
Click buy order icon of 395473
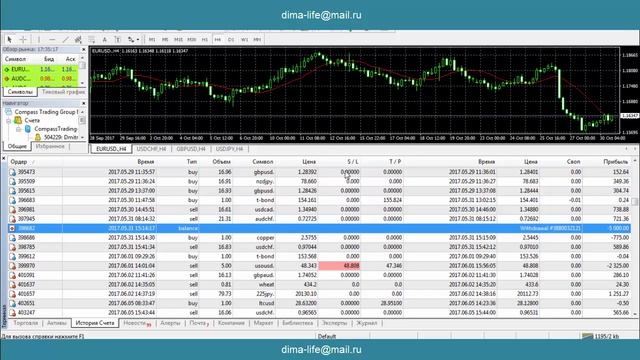[13, 172]
